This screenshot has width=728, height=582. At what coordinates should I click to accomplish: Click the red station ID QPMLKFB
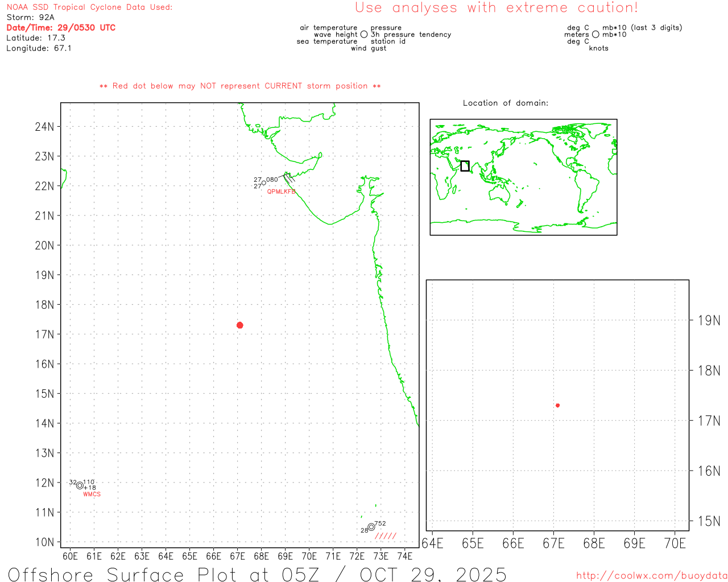point(282,192)
